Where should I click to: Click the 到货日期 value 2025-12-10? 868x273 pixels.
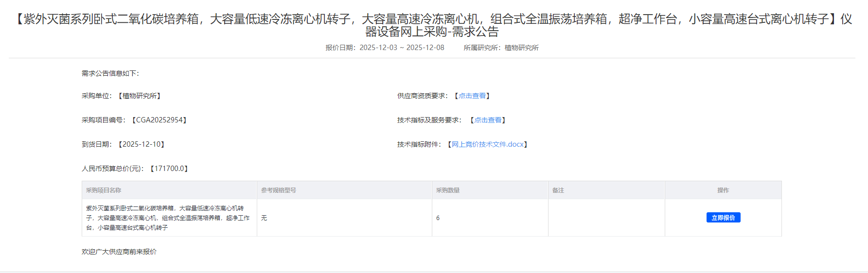[x=141, y=144]
